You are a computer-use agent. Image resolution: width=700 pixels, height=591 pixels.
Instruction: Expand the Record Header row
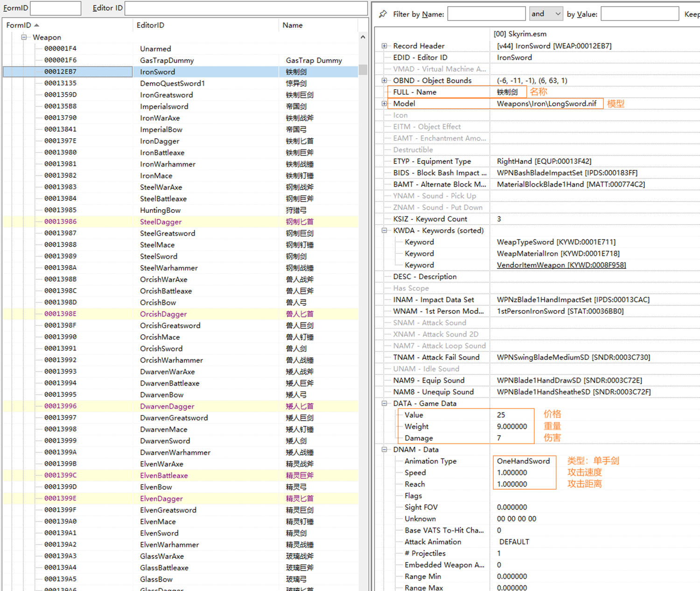click(384, 46)
